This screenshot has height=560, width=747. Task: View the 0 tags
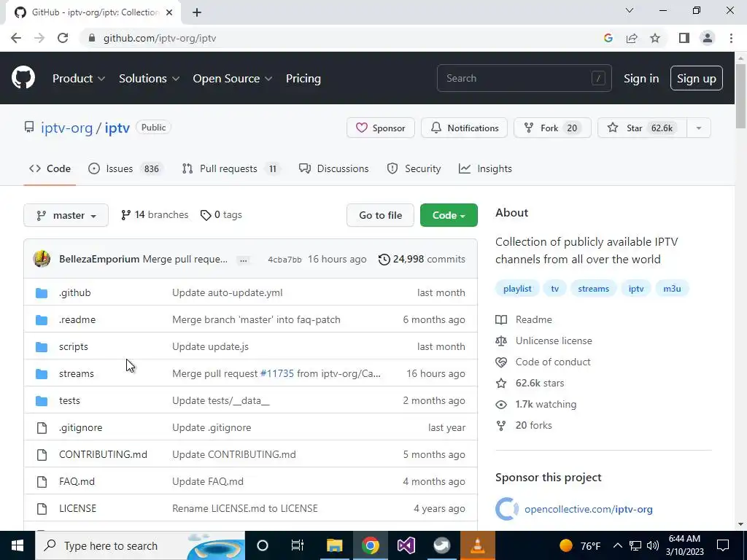(221, 215)
